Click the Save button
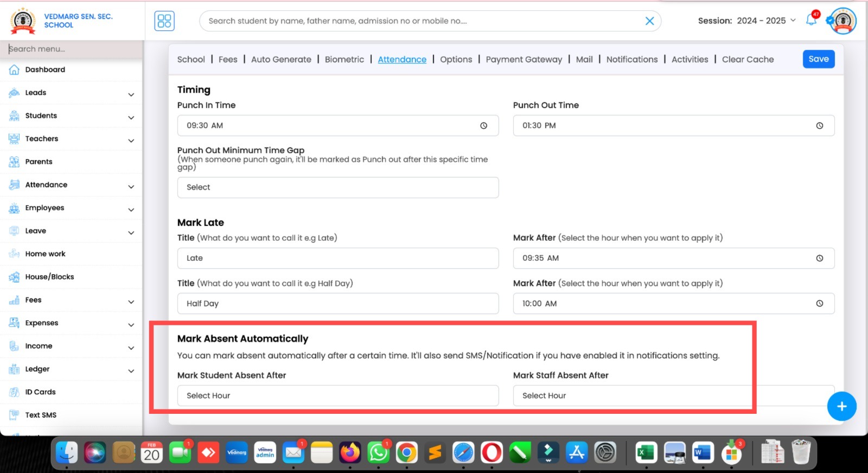The height and width of the screenshot is (473, 868). tap(818, 59)
